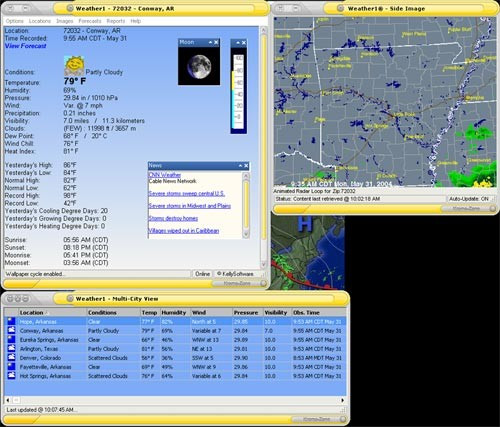Image resolution: width=500 pixels, height=427 pixels.
Task: Click the weather icon for Denver, Colorado
Action: pos(11,357)
